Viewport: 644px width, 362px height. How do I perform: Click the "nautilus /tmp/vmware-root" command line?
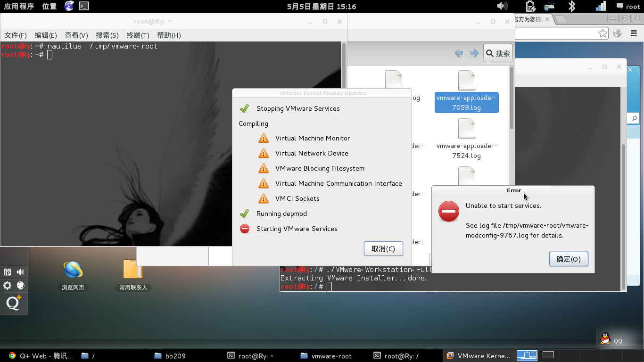point(102,46)
